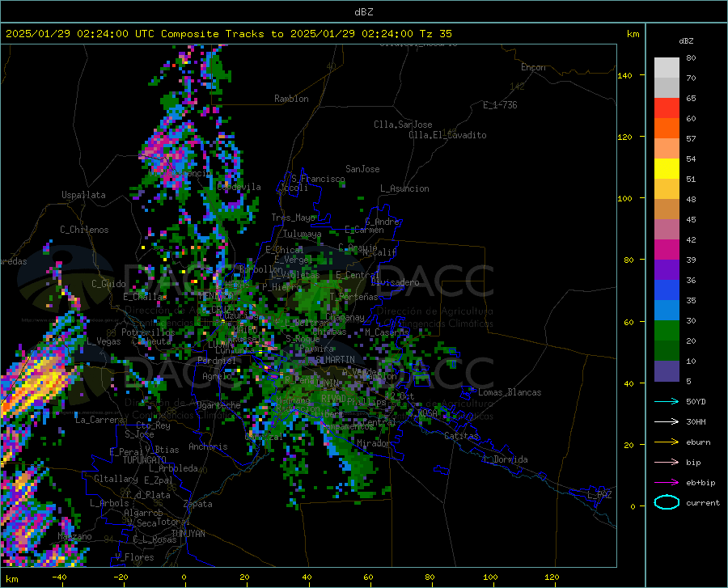Click the 'Lomas_Blancas' place label
Viewport: 728px width, 588px height.
[510, 392]
